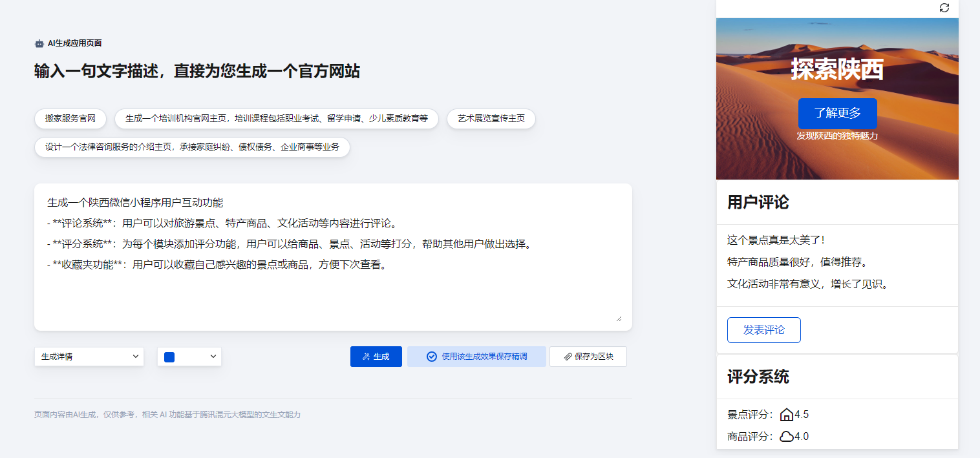Click comment 这个景点真是太美了！
This screenshot has width=980, height=458.
click(776, 240)
